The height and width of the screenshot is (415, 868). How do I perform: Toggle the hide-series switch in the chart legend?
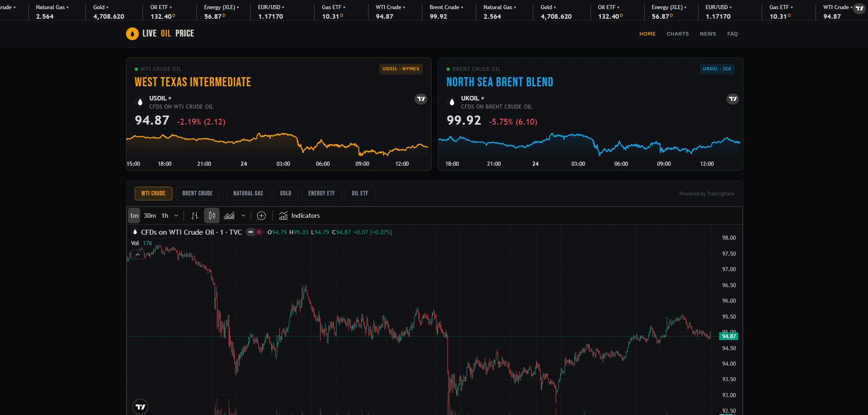pyautogui.click(x=250, y=232)
